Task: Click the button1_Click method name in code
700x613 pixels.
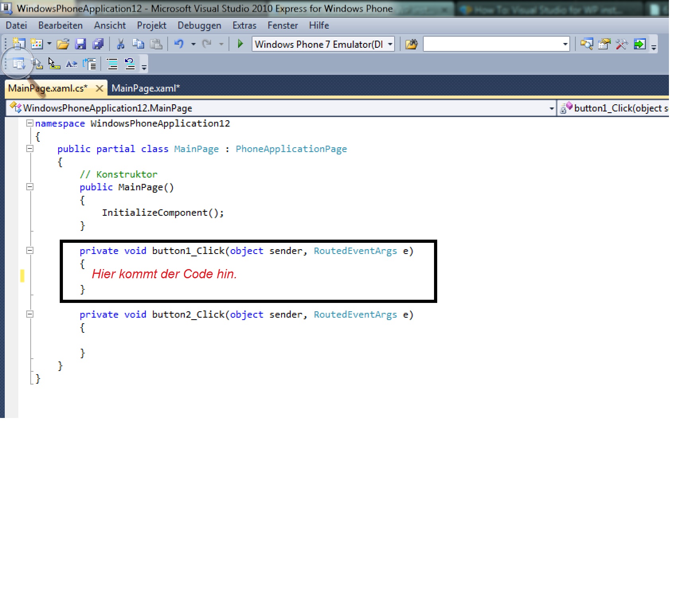Action: pyautogui.click(x=188, y=251)
